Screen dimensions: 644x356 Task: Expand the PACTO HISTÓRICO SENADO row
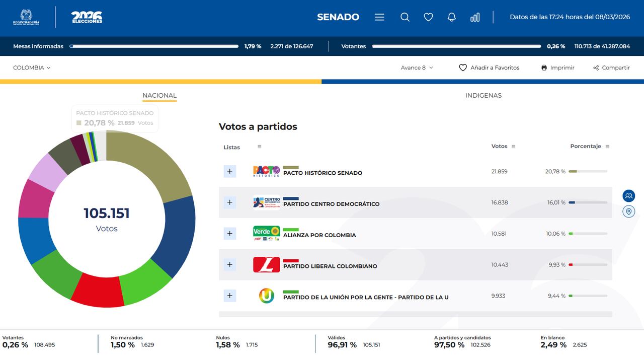pyautogui.click(x=229, y=171)
